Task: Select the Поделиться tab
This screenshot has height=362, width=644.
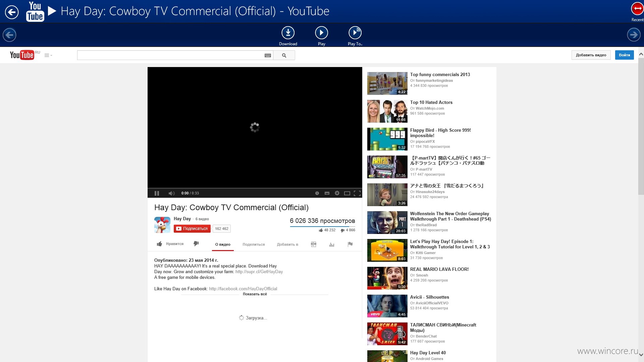Action: 254,244
